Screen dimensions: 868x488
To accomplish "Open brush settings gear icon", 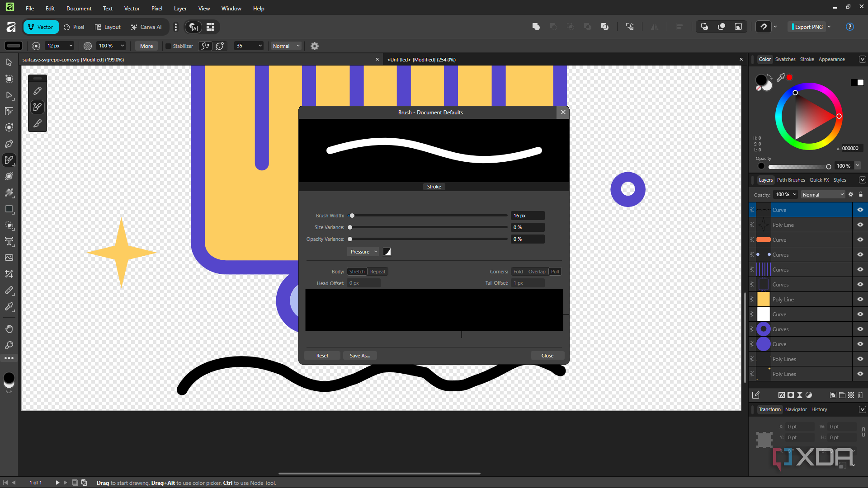I will (x=315, y=46).
